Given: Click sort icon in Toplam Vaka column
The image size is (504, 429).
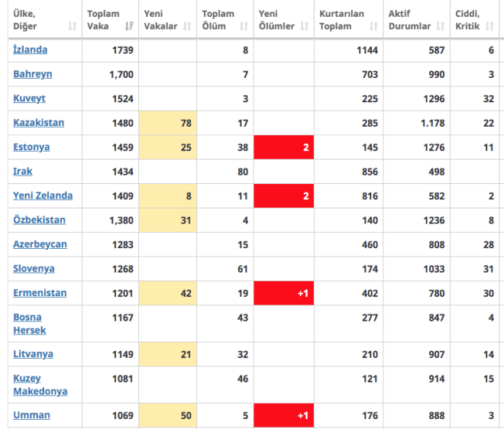Looking at the screenshot, I should pyautogui.click(x=129, y=27).
